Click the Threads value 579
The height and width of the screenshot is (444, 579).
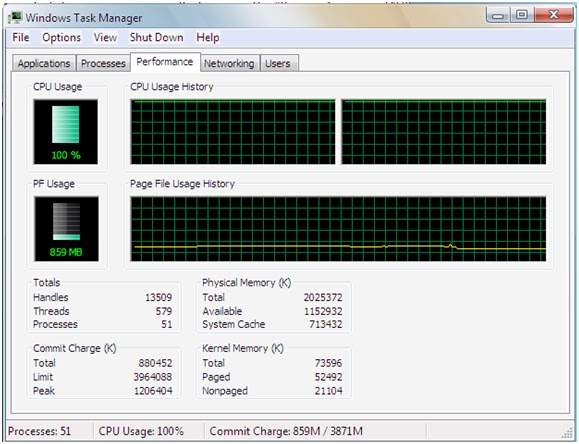pos(164,311)
